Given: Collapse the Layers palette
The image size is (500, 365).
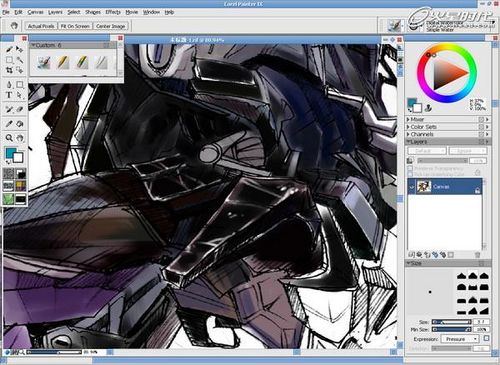Looking at the screenshot, I should [x=408, y=142].
